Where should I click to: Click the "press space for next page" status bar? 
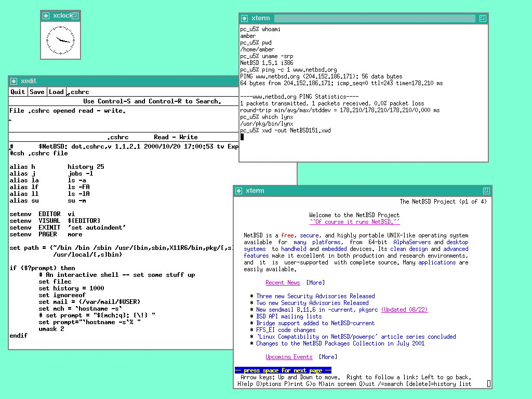pos(283,370)
